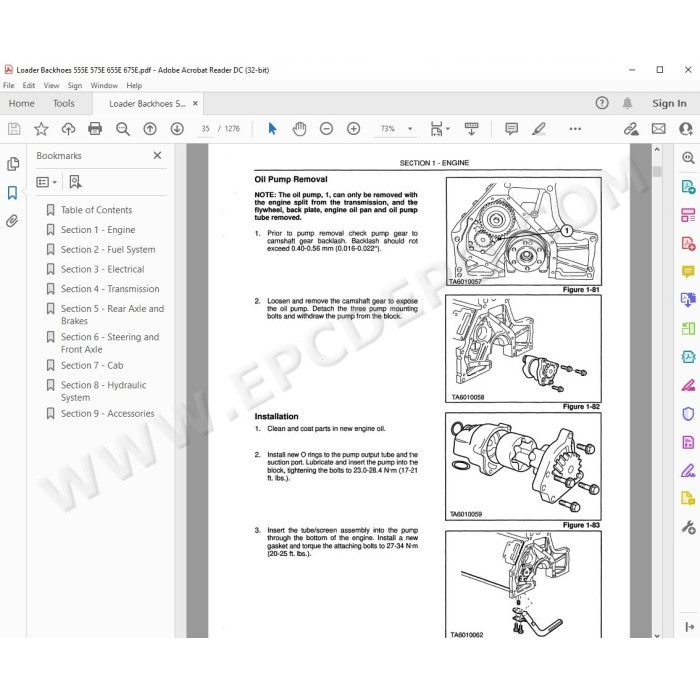Open Organize Pages pink tool
The image size is (700, 700).
pos(688,215)
